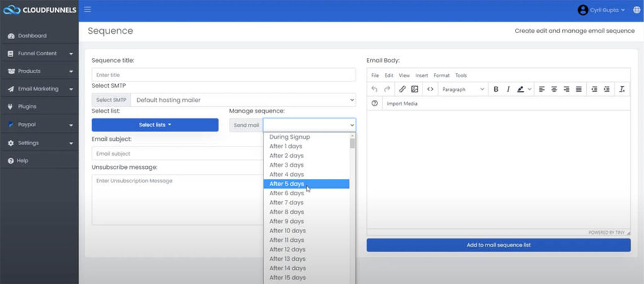Open the editor File menu
Screen dimensions: 644x284
(375, 75)
